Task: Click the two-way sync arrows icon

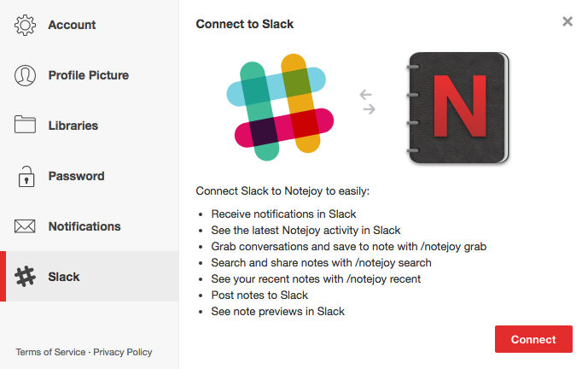Action: coord(368,102)
